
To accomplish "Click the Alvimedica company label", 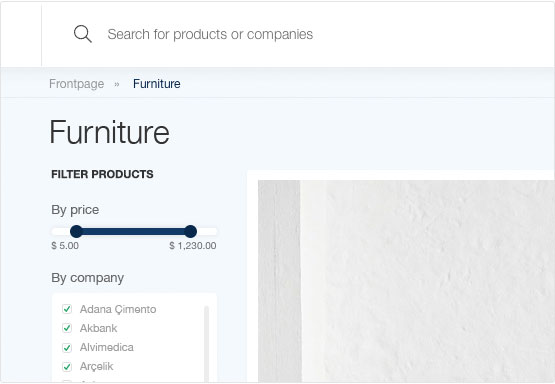I will pyautogui.click(x=107, y=347).
